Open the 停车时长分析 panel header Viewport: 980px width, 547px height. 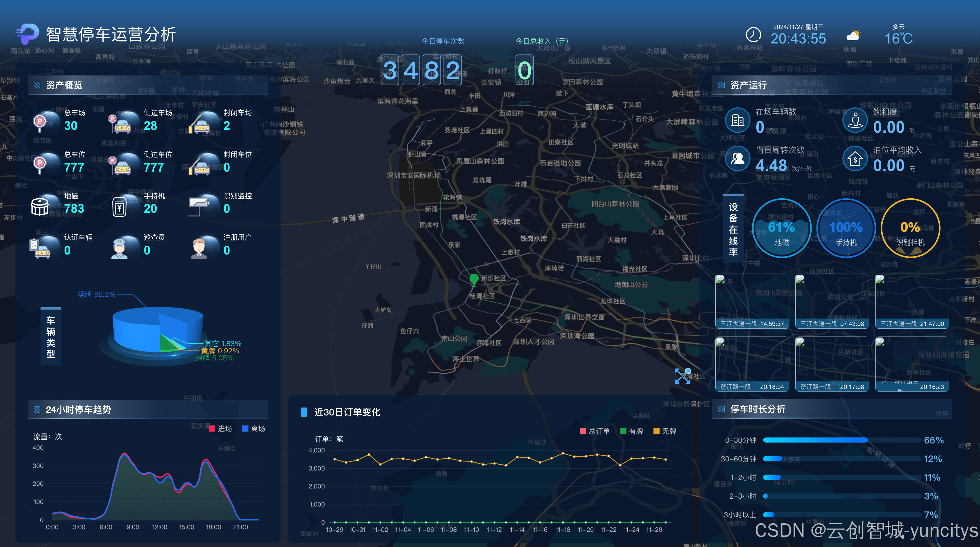pyautogui.click(x=832, y=409)
